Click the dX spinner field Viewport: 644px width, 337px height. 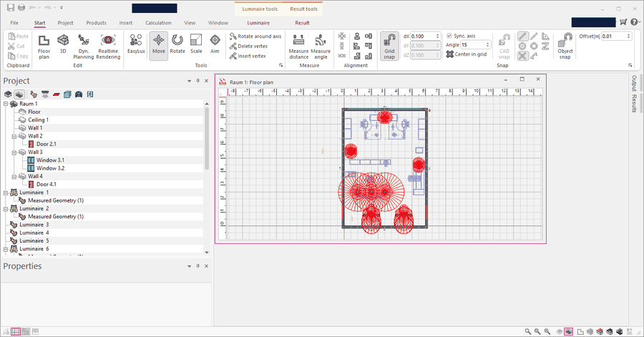[425, 36]
